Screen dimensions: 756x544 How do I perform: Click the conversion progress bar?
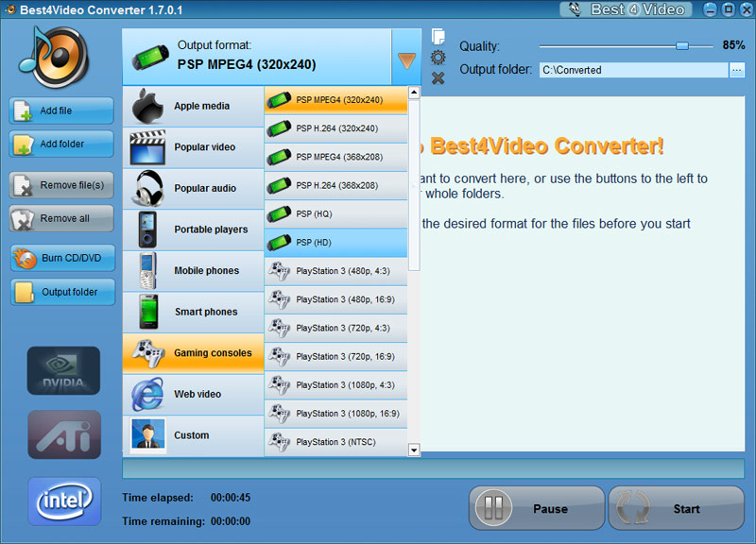tap(433, 468)
